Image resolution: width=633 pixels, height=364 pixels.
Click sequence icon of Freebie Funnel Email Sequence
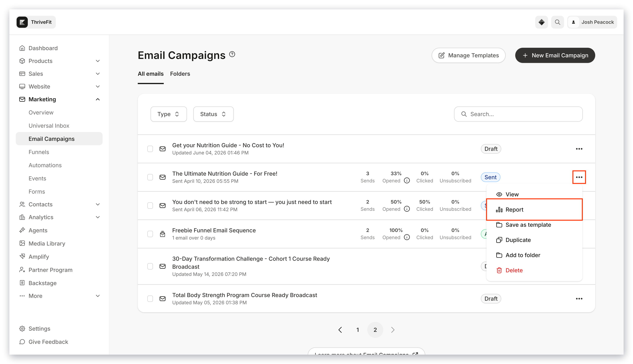(x=162, y=234)
